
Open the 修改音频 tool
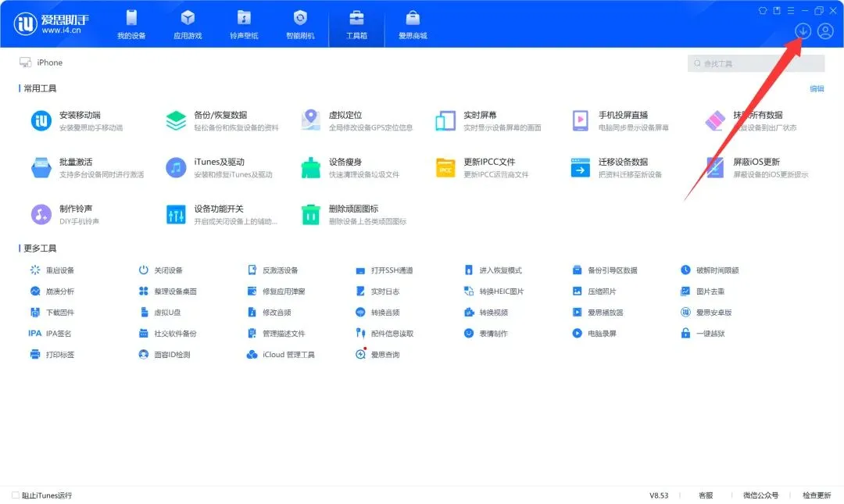coord(269,313)
